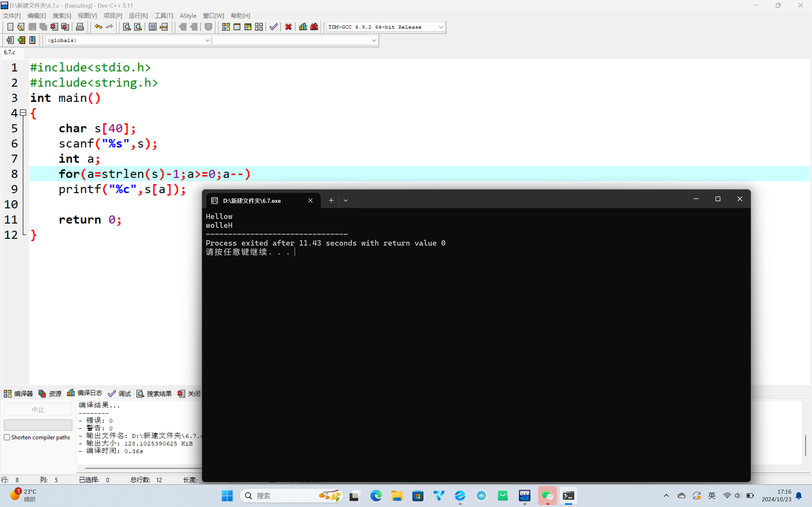Switch to the 调试 bottom tab
This screenshot has width=812, height=507.
120,394
